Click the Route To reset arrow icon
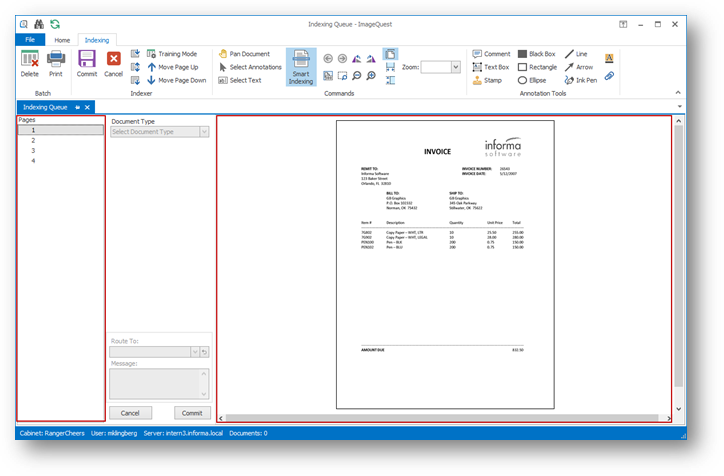This screenshot has width=724, height=476. click(x=205, y=352)
